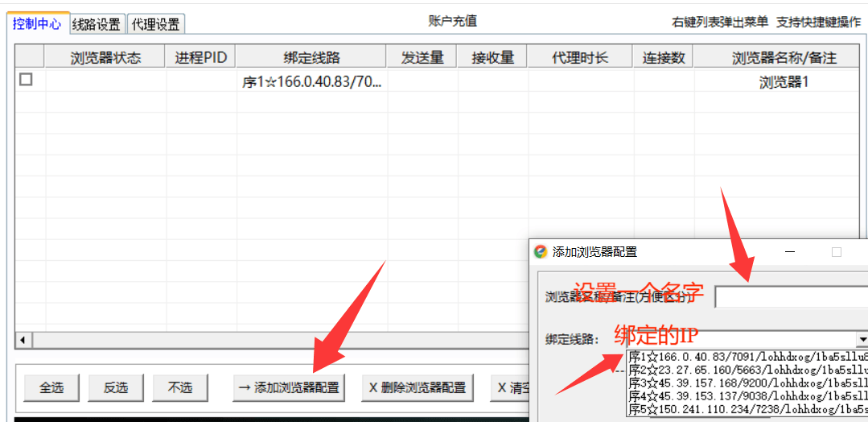Click the 接收量 column header

coord(492,57)
